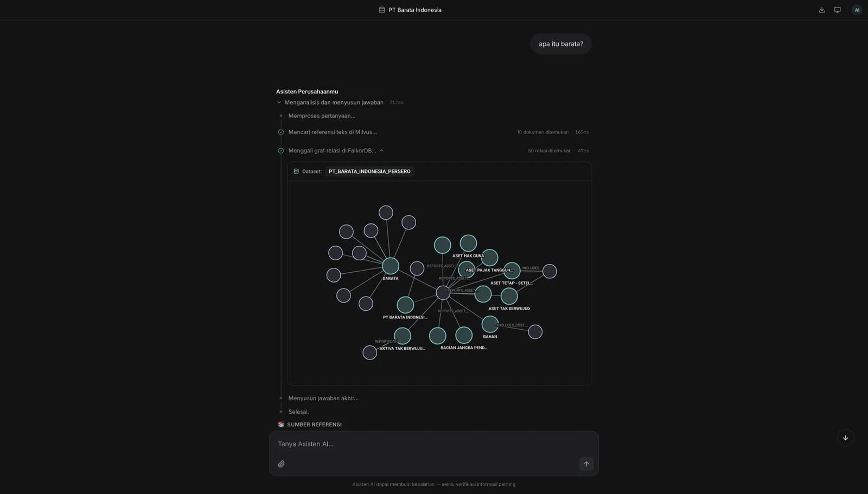Select the PT BARATA INDONESI... graph node

405,305
